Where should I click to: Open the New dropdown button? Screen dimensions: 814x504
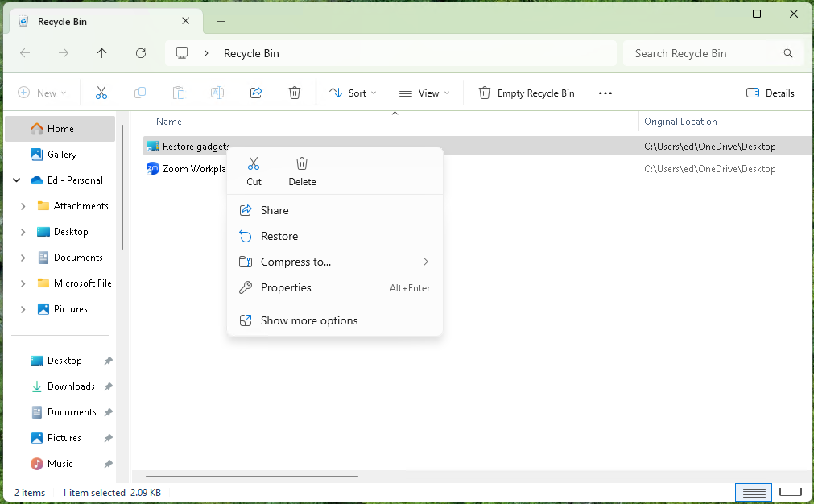(x=42, y=93)
